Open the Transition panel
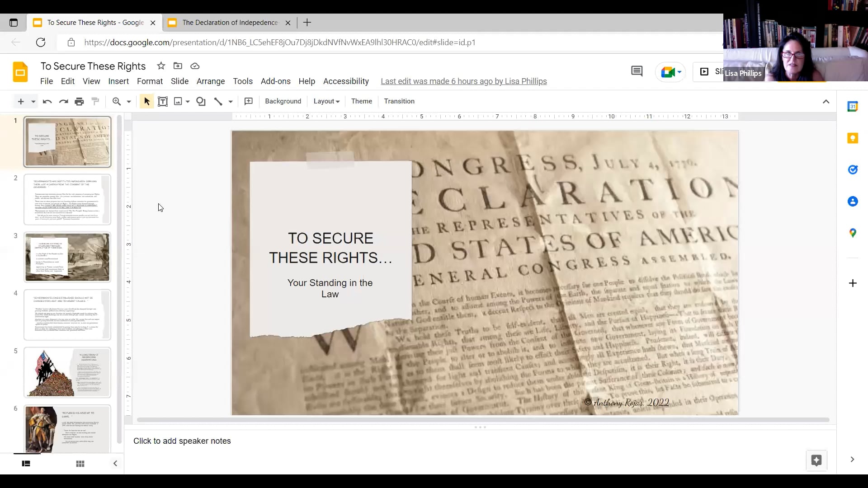 399,101
